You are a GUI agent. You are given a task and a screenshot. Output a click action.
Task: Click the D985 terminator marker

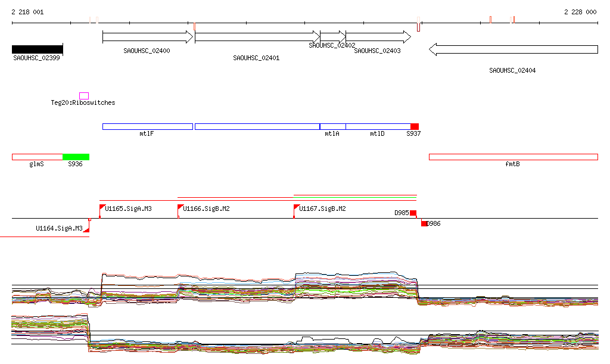tap(413, 213)
